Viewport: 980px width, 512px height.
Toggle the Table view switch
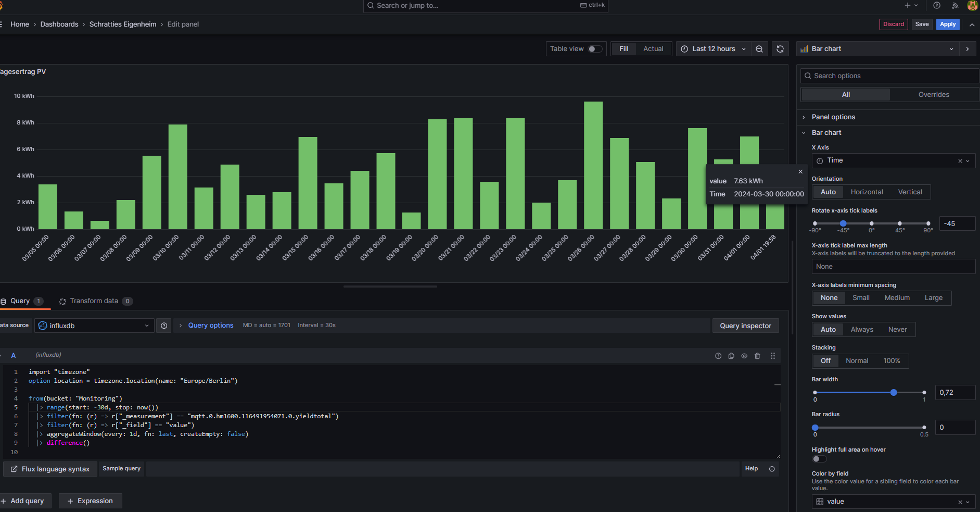[x=595, y=49]
